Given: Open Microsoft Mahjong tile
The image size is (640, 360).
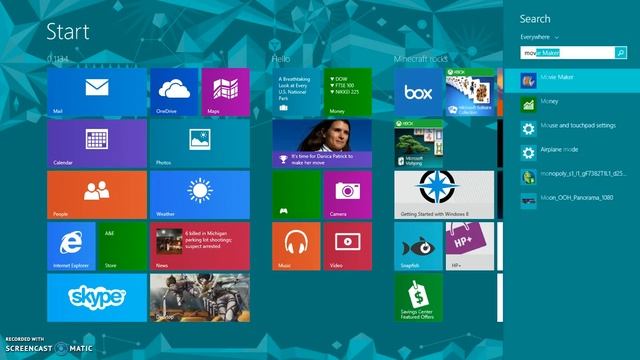Looking at the screenshot, I should point(418,144).
